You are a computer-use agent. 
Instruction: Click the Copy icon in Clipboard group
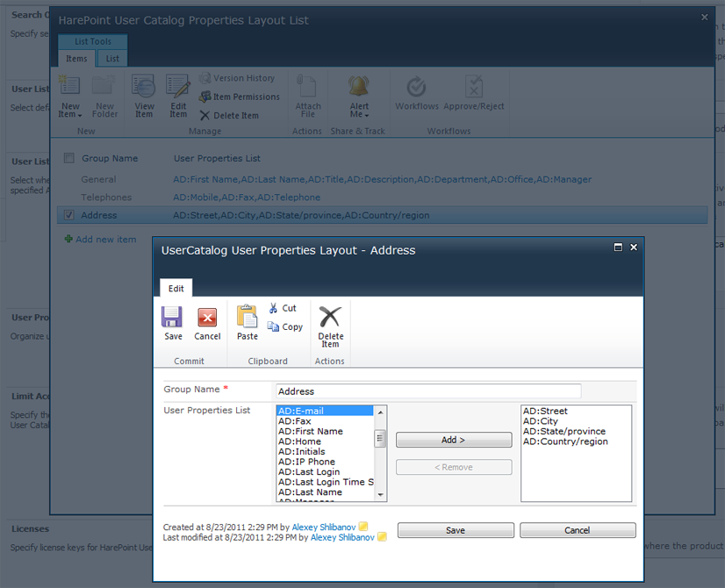point(273,326)
